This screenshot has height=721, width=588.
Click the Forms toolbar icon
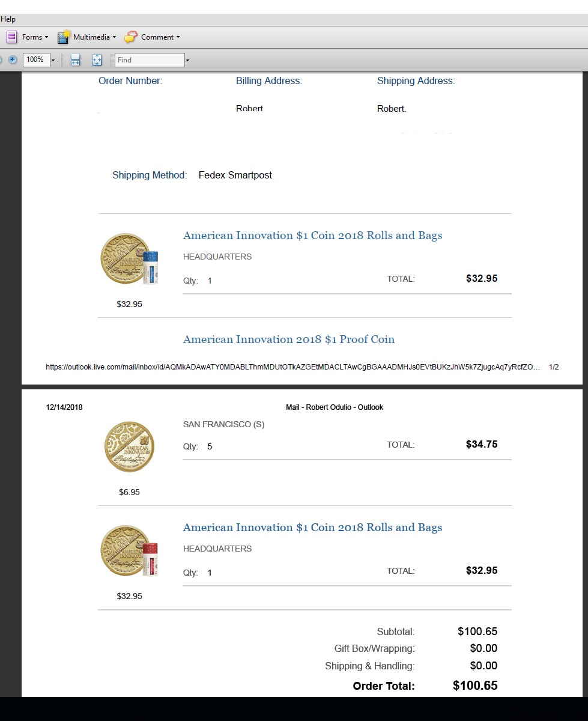[x=12, y=37]
